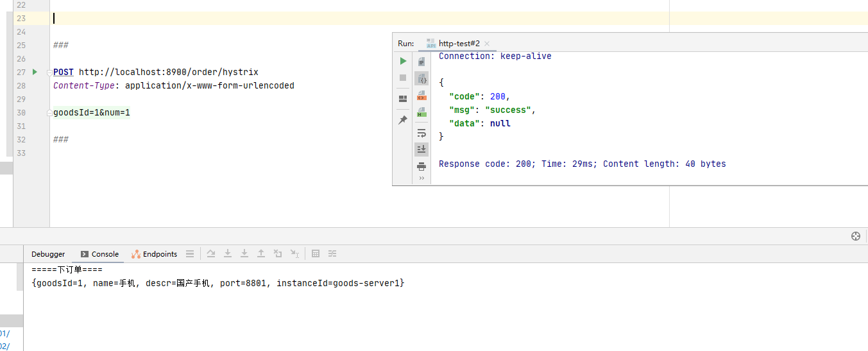
Task: Click the crosshair settings icon above the debug panel
Action: 855,236
